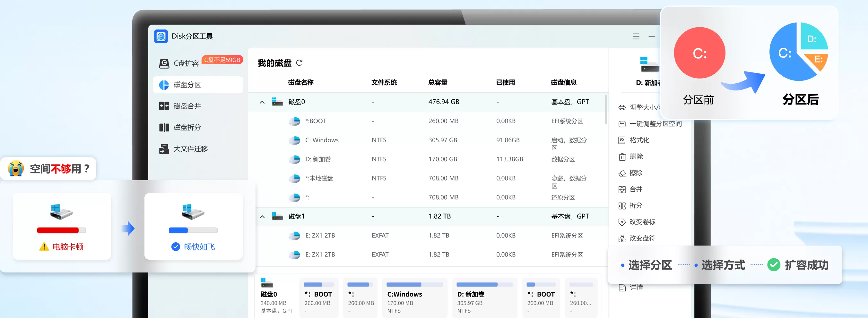Image resolution: width=868 pixels, height=318 pixels.
Task: Click the 还原分区 info cell
Action: point(563,197)
